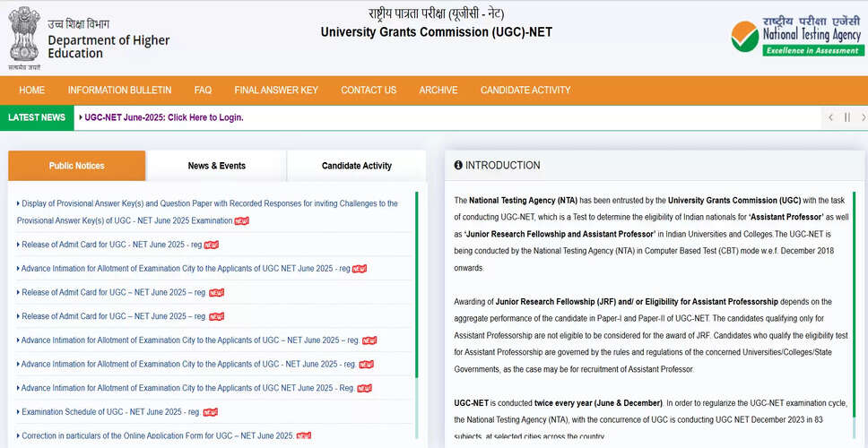Open CANDIDATE ACTIVITY in the navigation bar

point(525,90)
